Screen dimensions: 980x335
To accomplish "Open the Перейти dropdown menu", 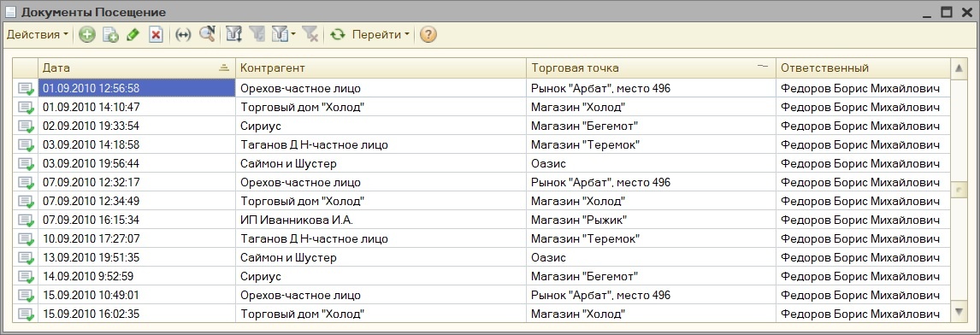I will tap(381, 35).
